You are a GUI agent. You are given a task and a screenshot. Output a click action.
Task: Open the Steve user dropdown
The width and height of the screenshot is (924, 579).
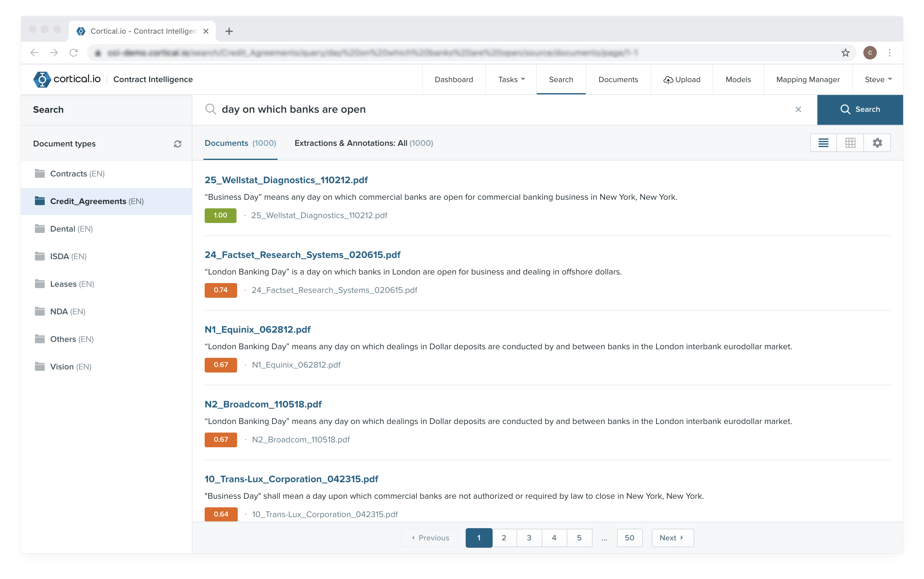click(878, 79)
